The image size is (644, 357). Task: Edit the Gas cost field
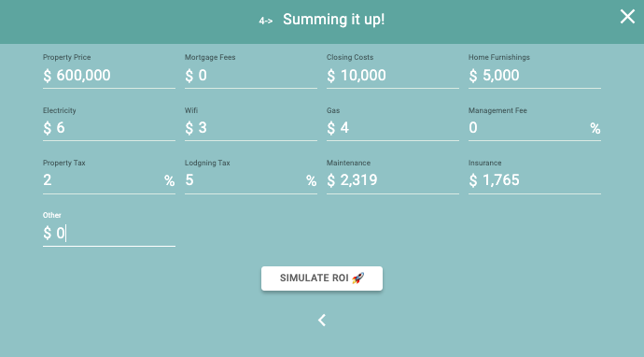tap(393, 128)
